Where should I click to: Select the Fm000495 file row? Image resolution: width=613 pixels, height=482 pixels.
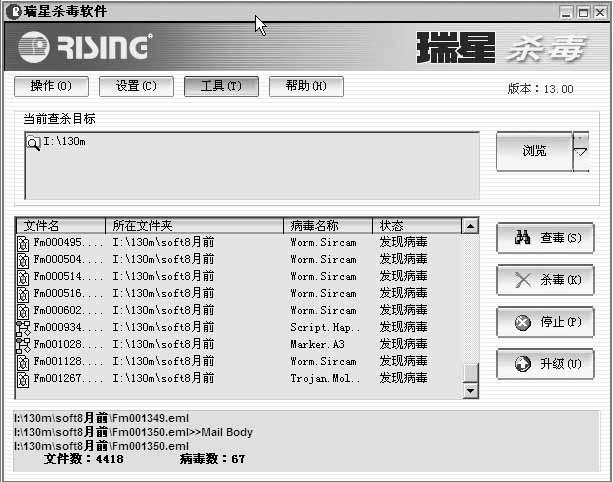click(239, 242)
